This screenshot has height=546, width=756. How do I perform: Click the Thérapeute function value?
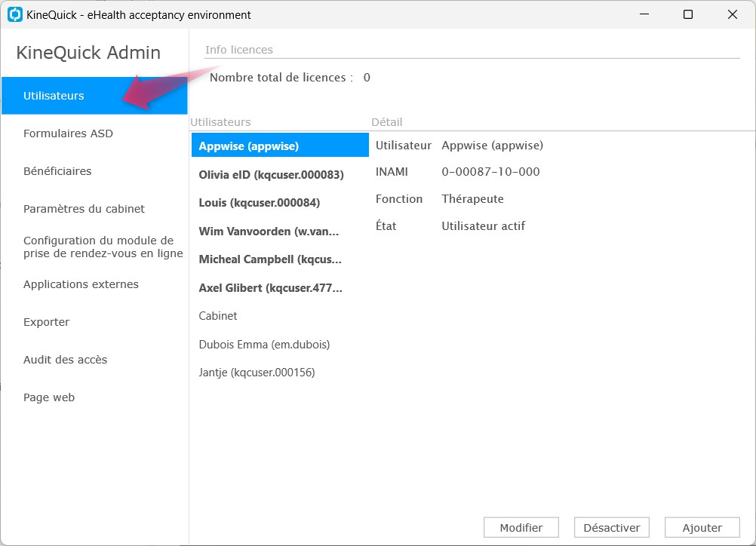472,198
